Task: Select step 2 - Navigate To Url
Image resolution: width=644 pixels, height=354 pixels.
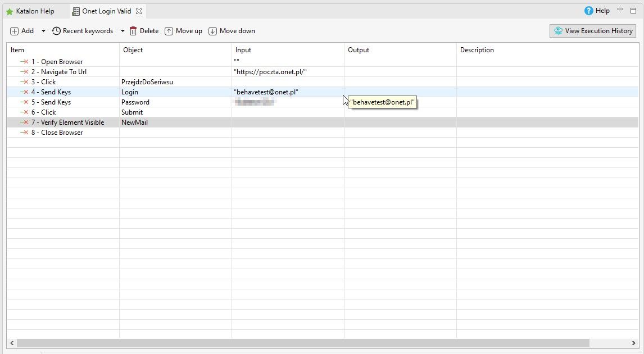Action: click(58, 72)
